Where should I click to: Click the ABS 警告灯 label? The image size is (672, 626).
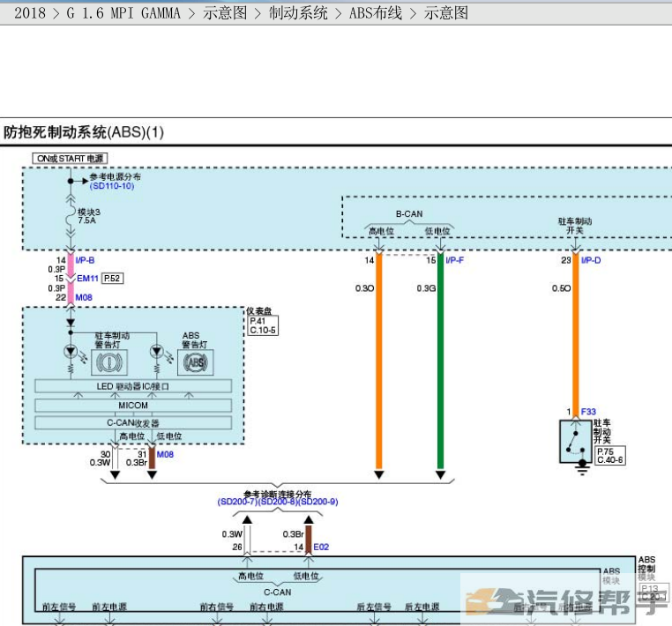(x=195, y=339)
